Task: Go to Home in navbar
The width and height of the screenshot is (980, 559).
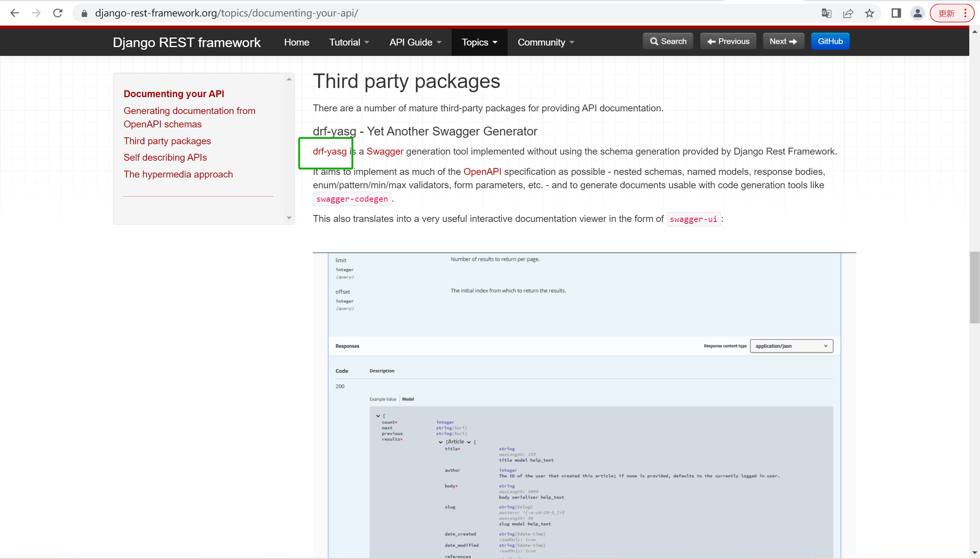Action: (296, 42)
